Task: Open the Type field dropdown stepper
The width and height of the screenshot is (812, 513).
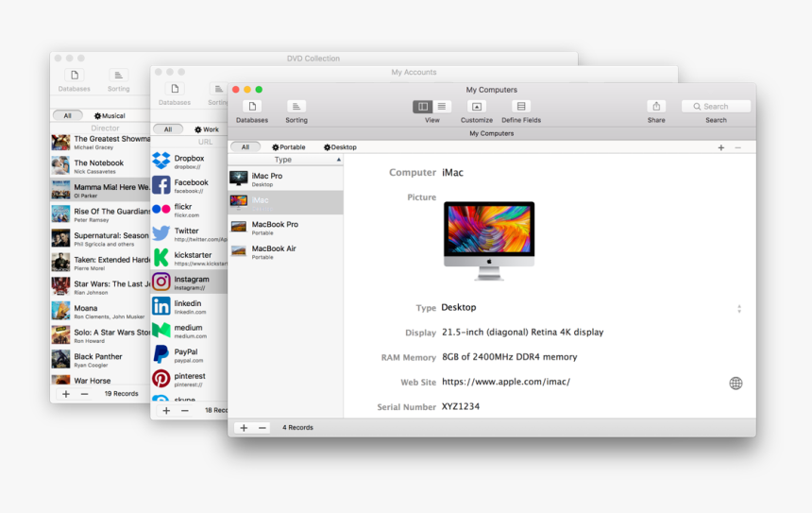Action: [x=739, y=309]
